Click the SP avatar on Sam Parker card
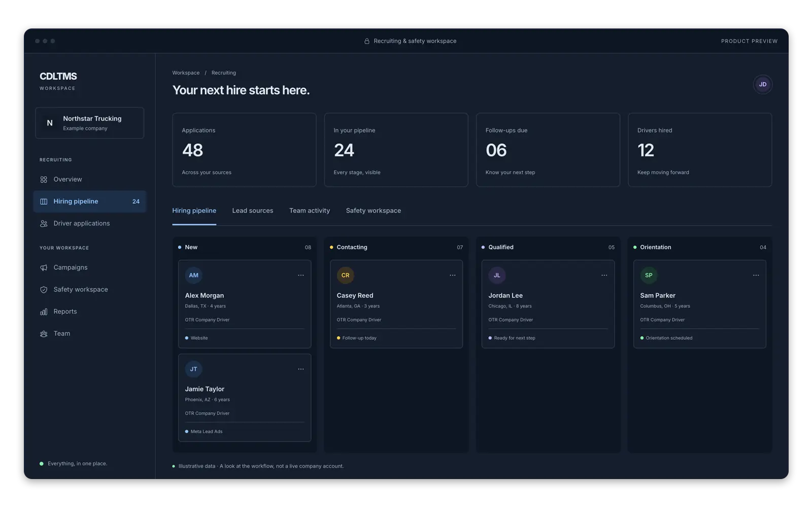The width and height of the screenshot is (812, 508). [649, 275]
